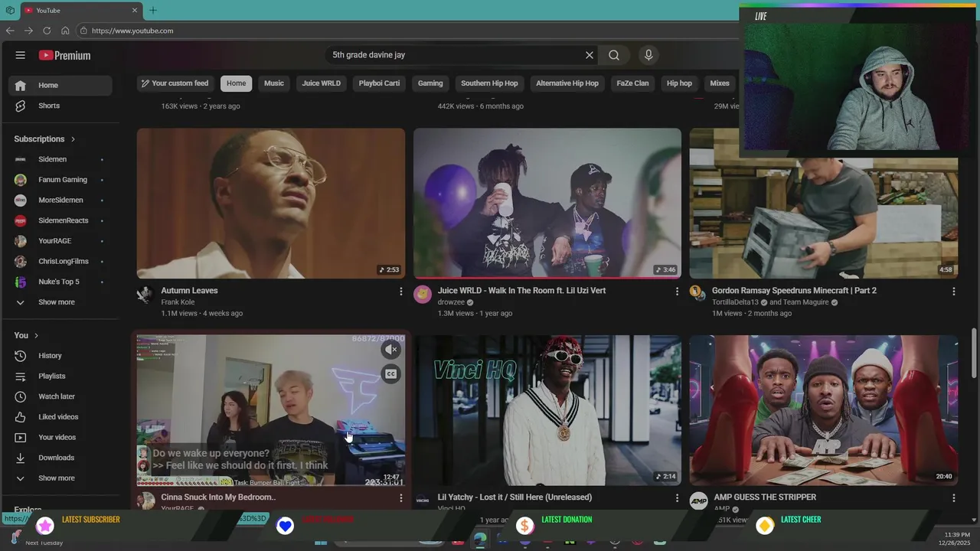Open a new browser tab
Image resolution: width=980 pixels, height=551 pixels.
click(x=152, y=10)
